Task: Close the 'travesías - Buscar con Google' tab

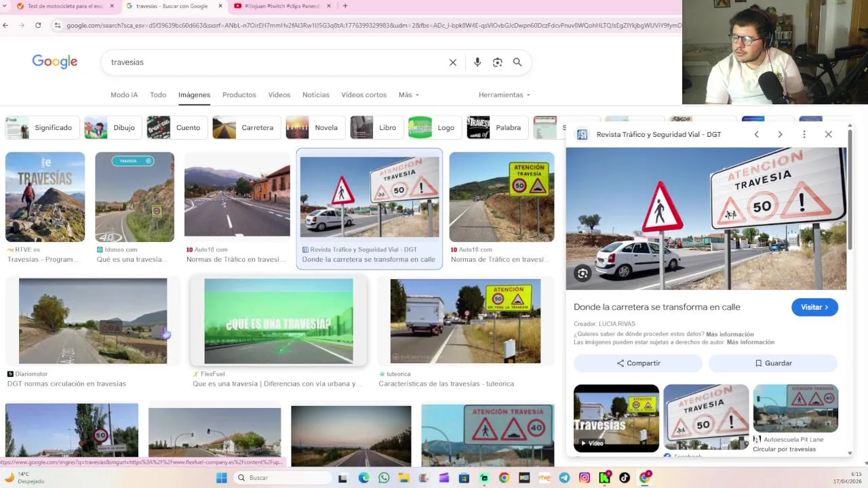Action: [220, 6]
